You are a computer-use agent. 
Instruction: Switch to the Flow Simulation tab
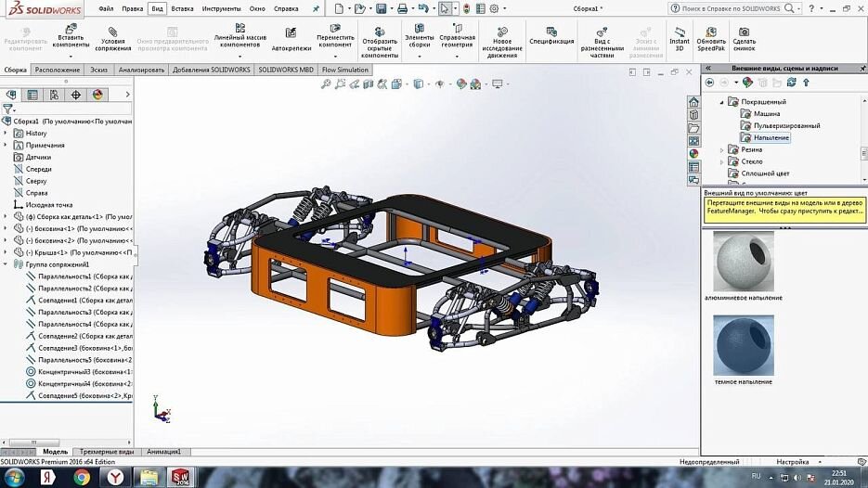tap(344, 70)
